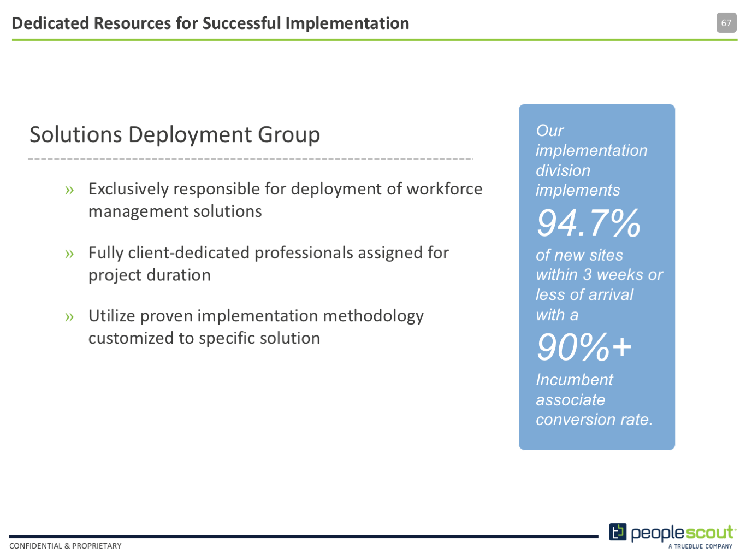Select 'Our implementation division implements' text
This screenshot has width=746, height=560.
point(591,160)
